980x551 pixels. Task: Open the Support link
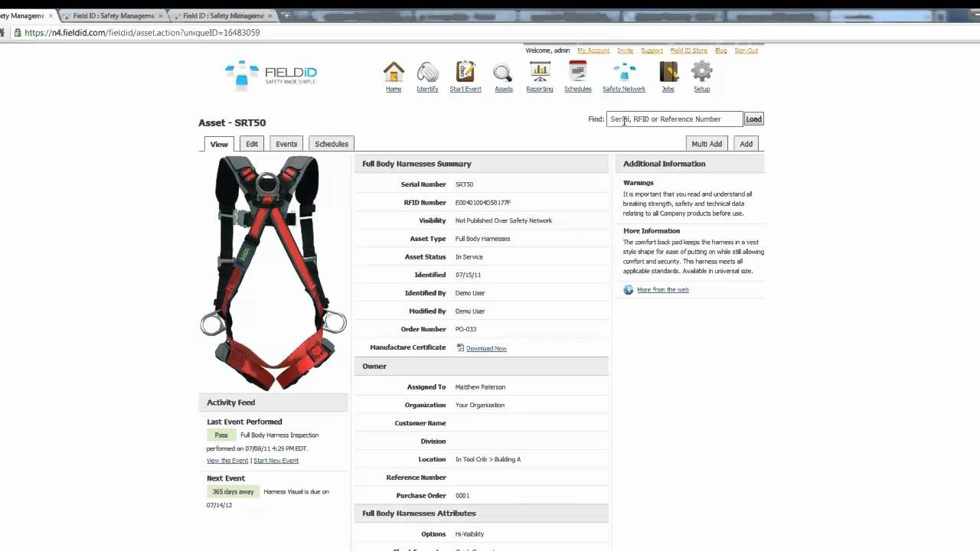[x=652, y=51]
